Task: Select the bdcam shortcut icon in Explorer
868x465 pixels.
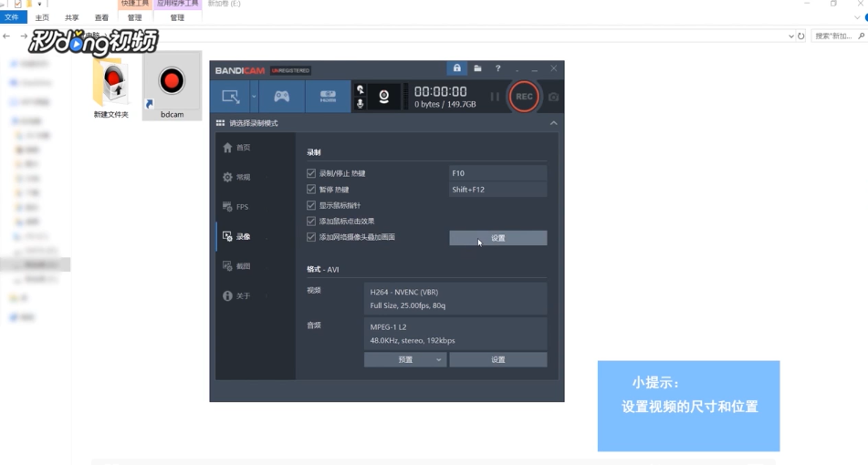Action: 172,86
